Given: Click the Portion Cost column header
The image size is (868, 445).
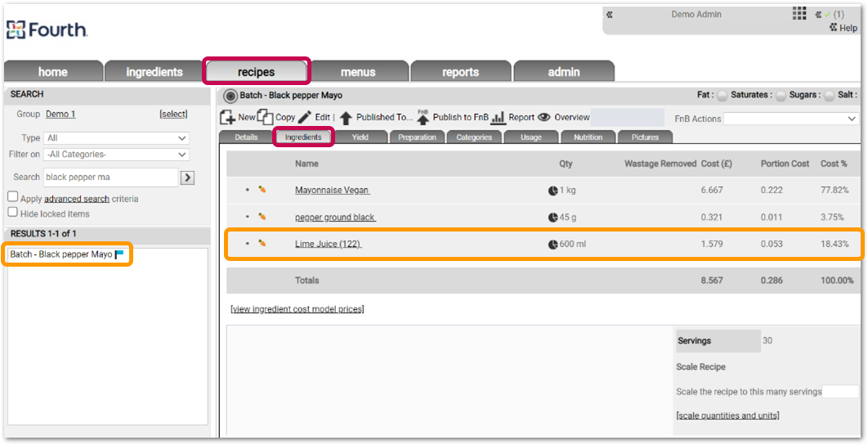Looking at the screenshot, I should pos(785,164).
